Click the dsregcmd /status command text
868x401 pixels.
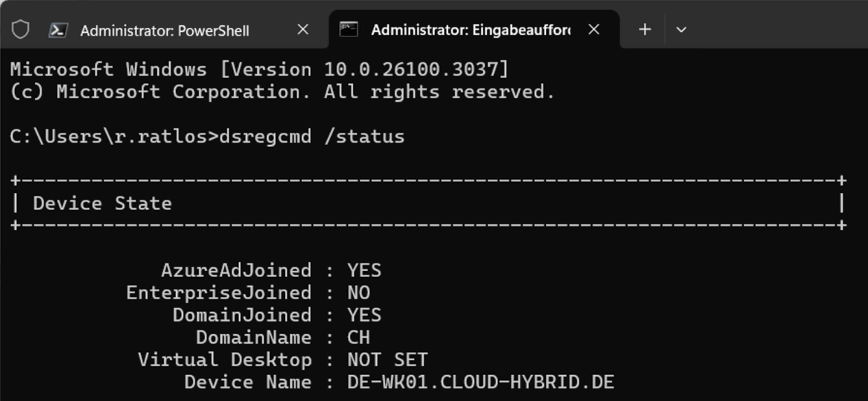click(312, 136)
